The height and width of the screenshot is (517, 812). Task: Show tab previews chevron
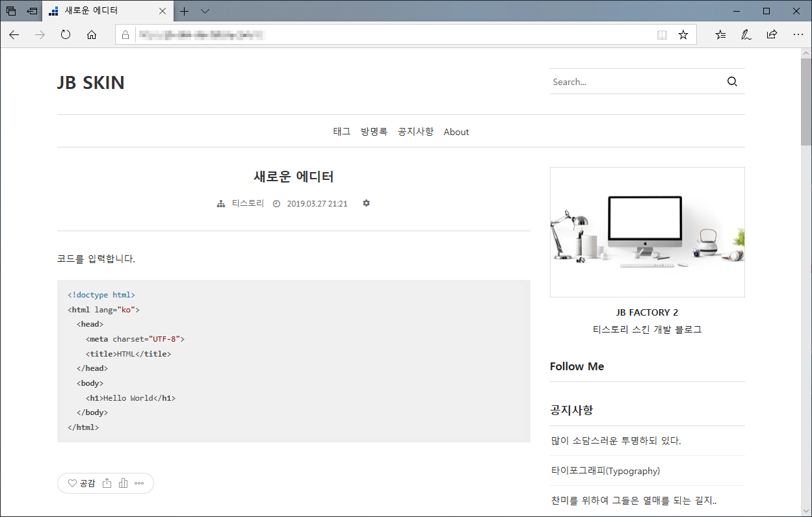[205, 11]
